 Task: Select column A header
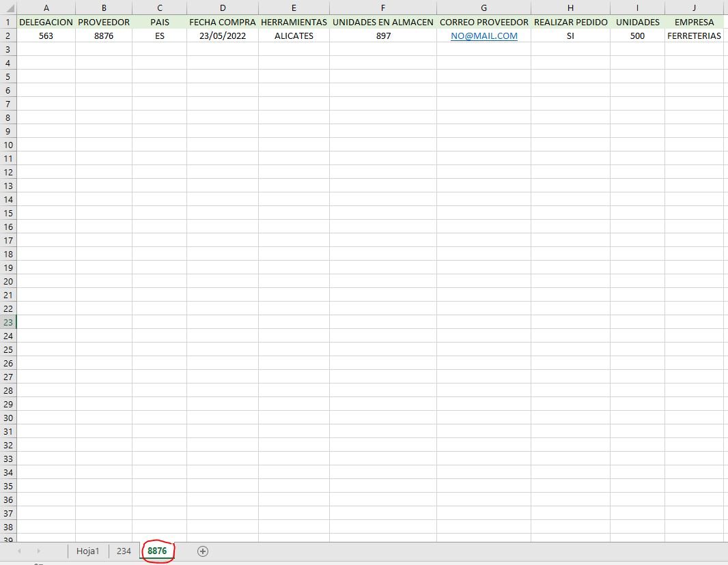tap(46, 8)
